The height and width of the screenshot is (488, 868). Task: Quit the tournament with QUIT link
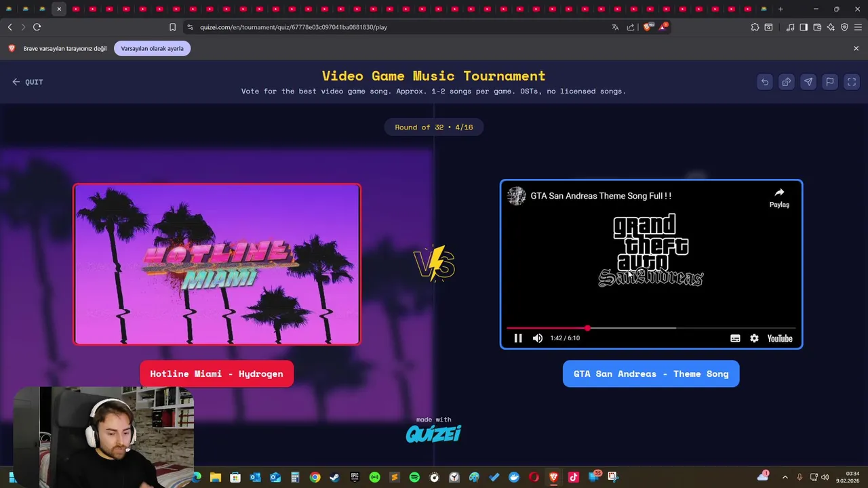[x=27, y=82]
